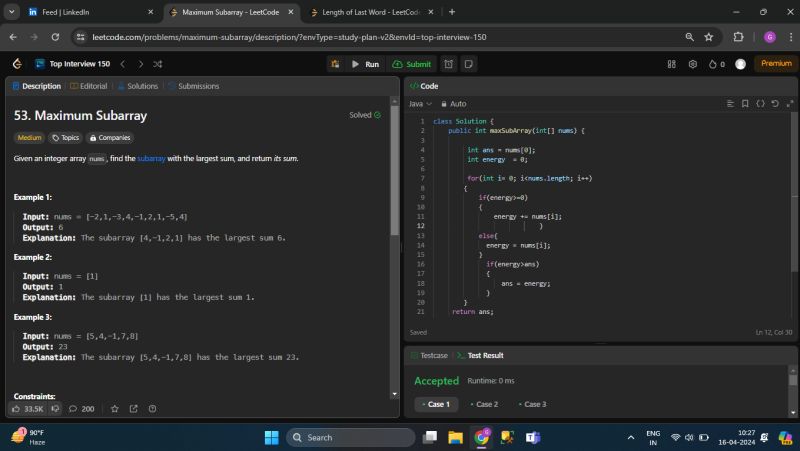The image size is (800, 451).
Task: Open the profile avatar menu
Action: [740, 64]
